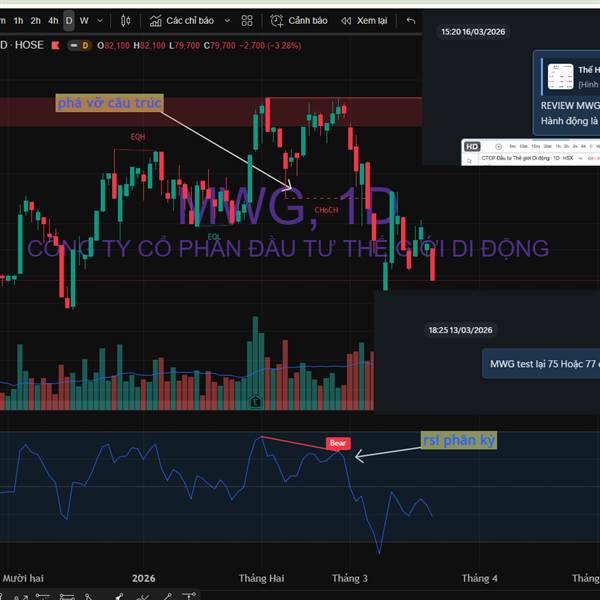Select the 'rsi phân kỳ' text note
The height and width of the screenshot is (600, 600).
pyautogui.click(x=459, y=440)
